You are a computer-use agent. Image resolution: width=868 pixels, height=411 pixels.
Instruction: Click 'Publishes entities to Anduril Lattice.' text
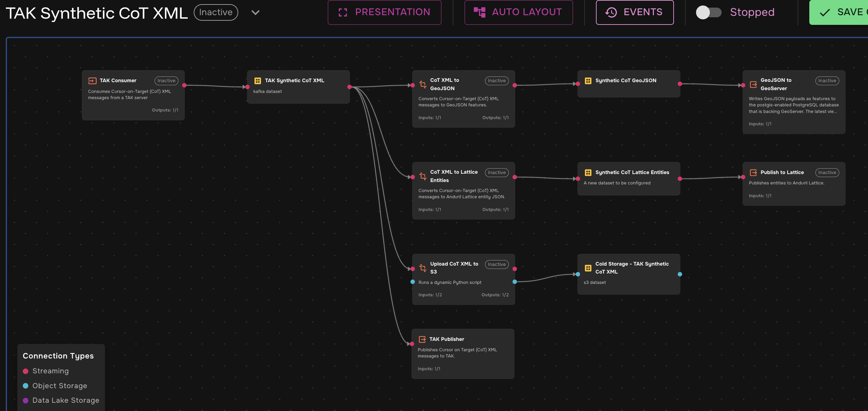pos(787,183)
